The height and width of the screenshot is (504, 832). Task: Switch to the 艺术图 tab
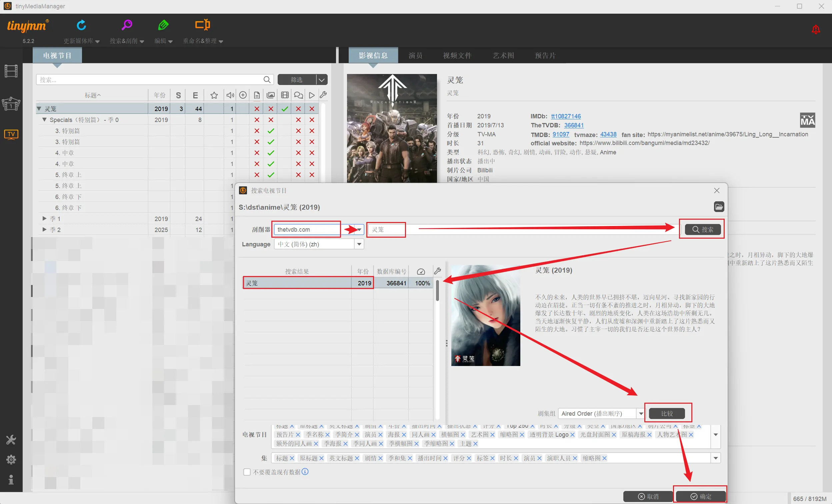tap(503, 55)
